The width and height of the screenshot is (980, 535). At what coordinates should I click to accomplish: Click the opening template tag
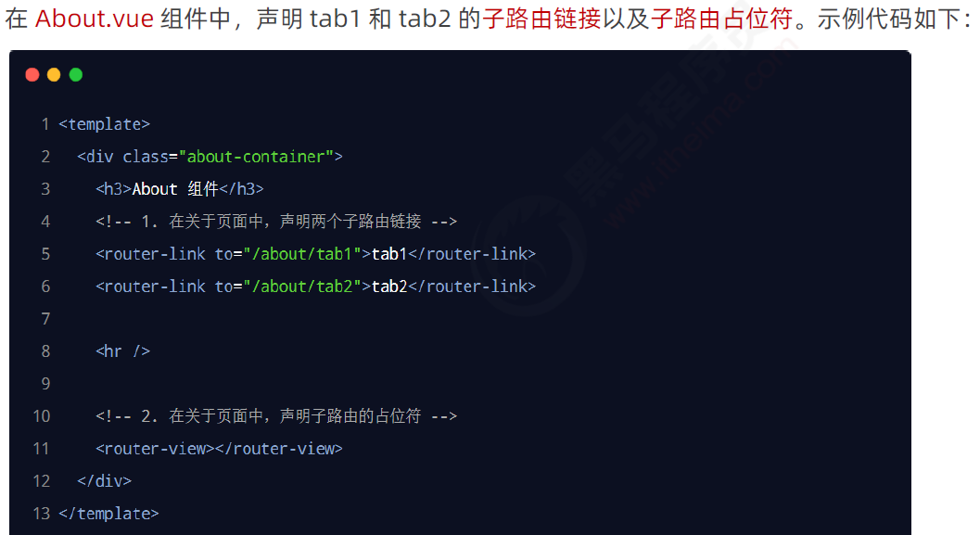[105, 124]
